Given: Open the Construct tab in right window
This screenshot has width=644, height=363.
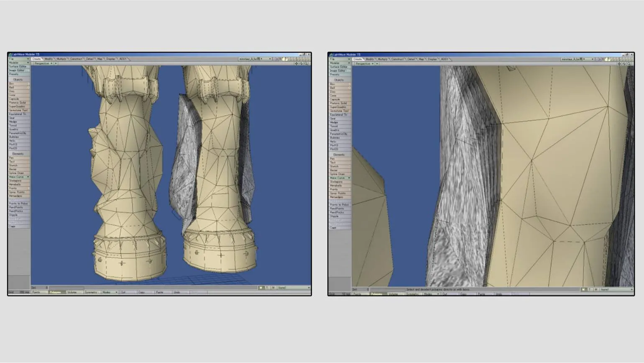Looking at the screenshot, I should (397, 59).
